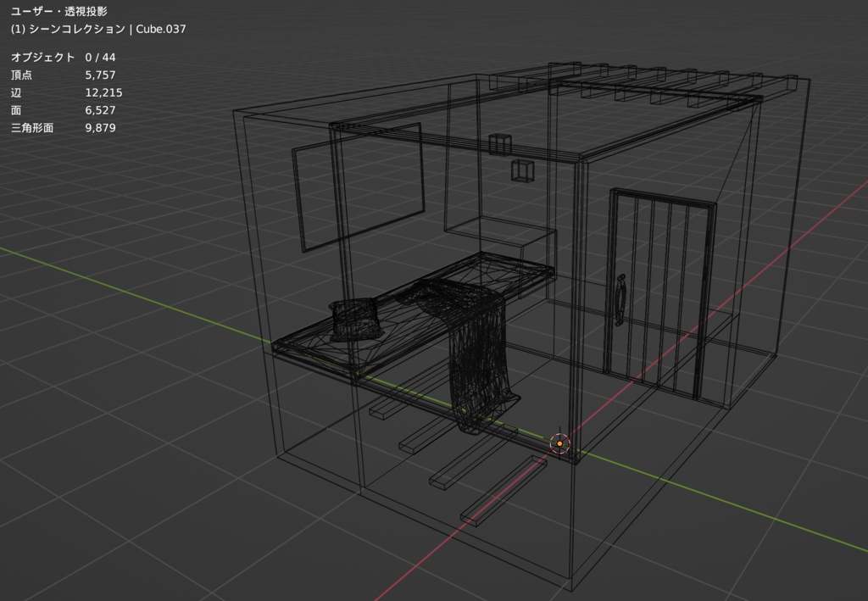The width and height of the screenshot is (868, 601).
Task: Click the edge count "12,215"
Action: click(103, 92)
